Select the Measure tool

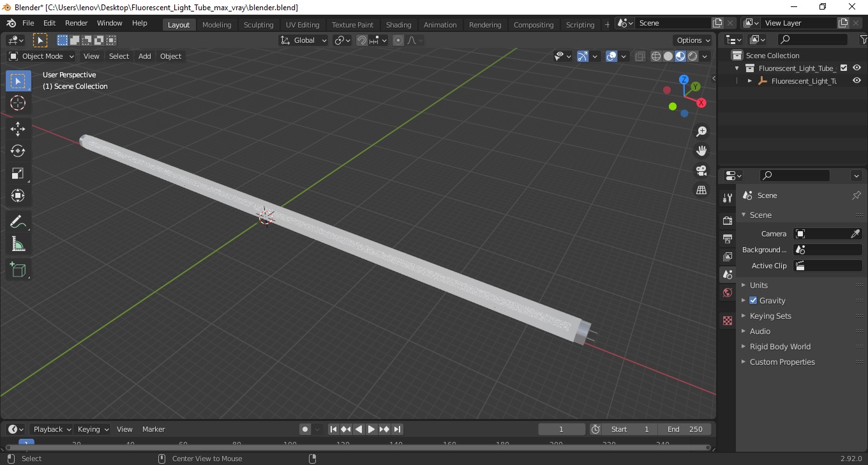tap(18, 244)
